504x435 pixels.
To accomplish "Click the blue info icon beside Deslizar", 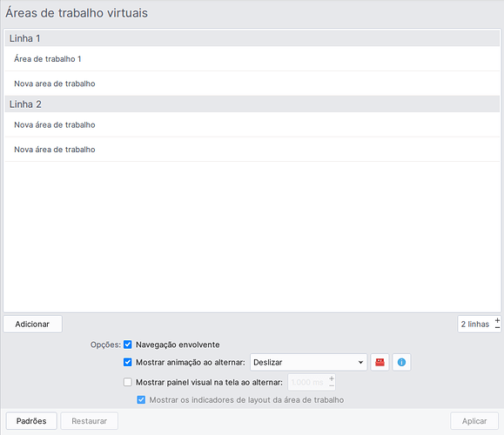I will click(x=401, y=363).
